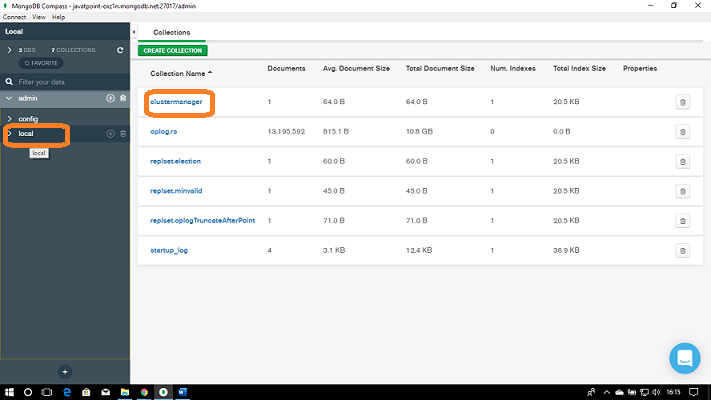
Task: Refresh the databases list in sidebar
Action: (x=120, y=50)
